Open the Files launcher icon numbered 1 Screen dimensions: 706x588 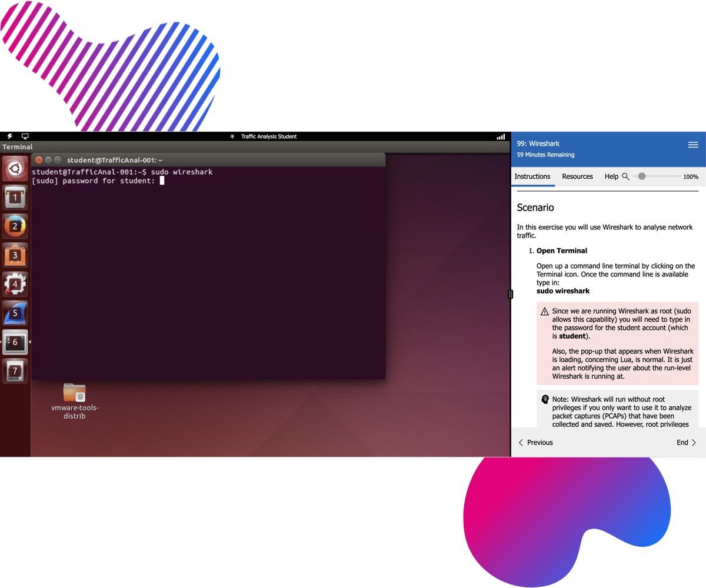click(x=15, y=198)
